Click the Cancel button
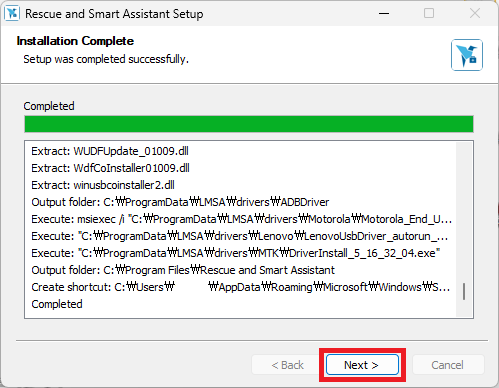This screenshot has width=499, height=388. click(448, 365)
